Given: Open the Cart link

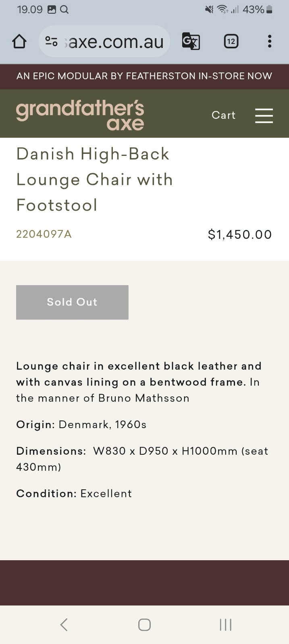Looking at the screenshot, I should tap(223, 116).
